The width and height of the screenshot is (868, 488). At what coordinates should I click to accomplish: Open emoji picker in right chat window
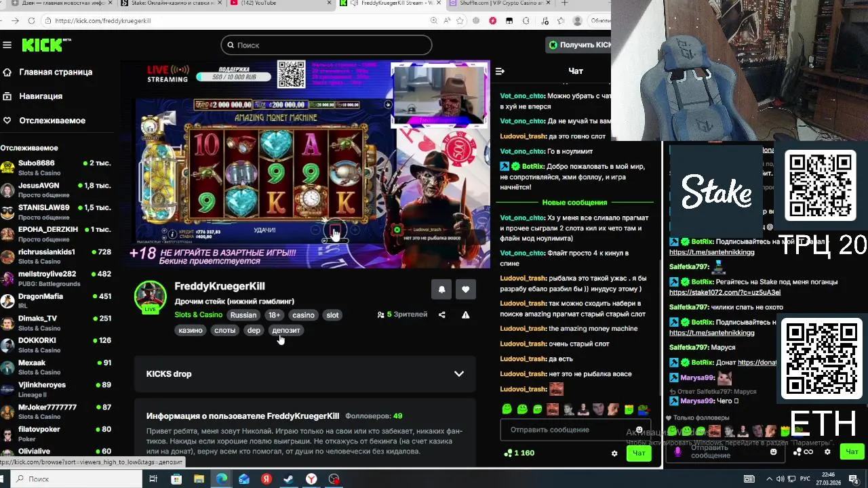[774, 451]
